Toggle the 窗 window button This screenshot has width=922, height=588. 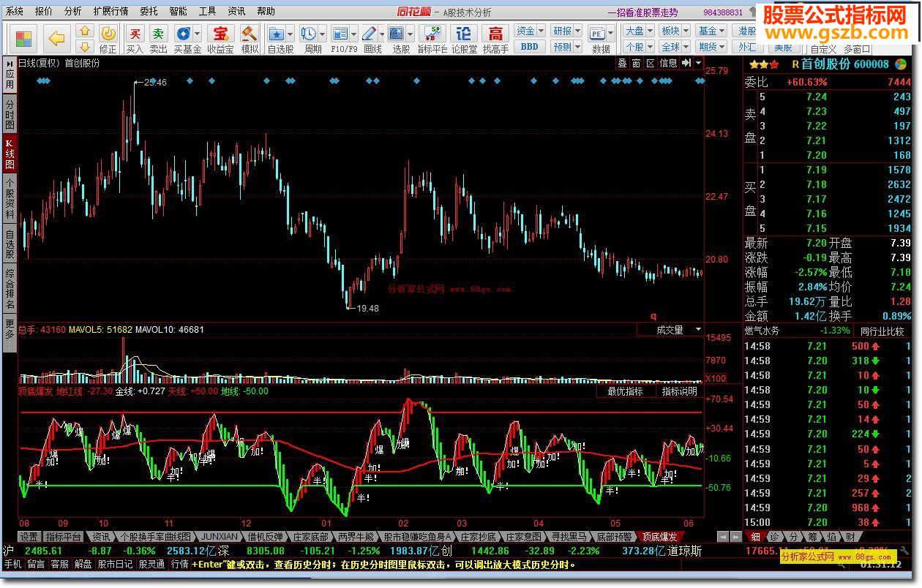click(x=637, y=63)
